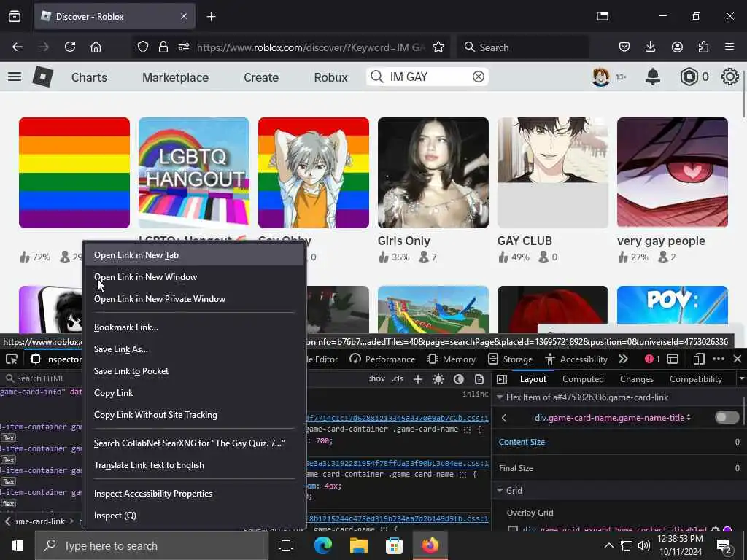
Task: Choose Inspect Accessibility Properties
Action: (194, 494)
